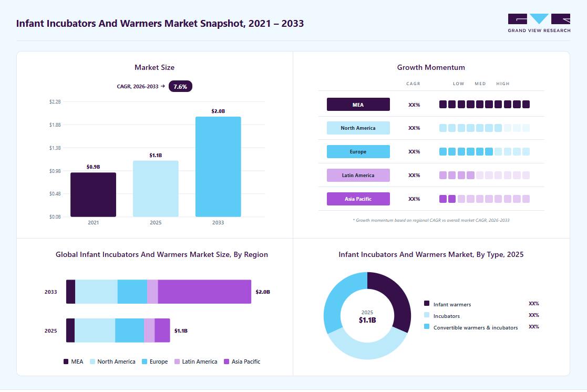This screenshot has height=392, width=587.
Task: Click the "MED" column header
Action: click(x=480, y=84)
